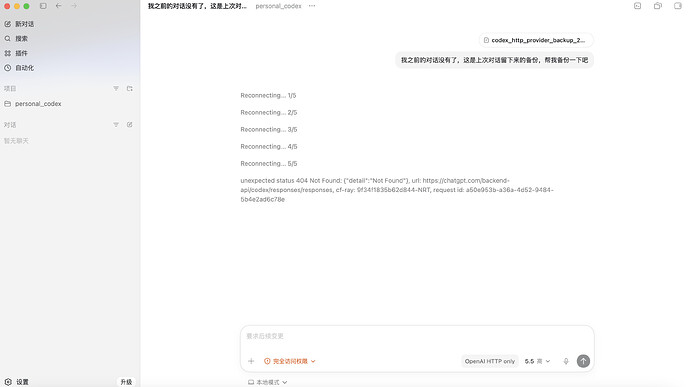690x387 pixels.
Task: Open 设置 settings
Action: [x=17, y=382]
